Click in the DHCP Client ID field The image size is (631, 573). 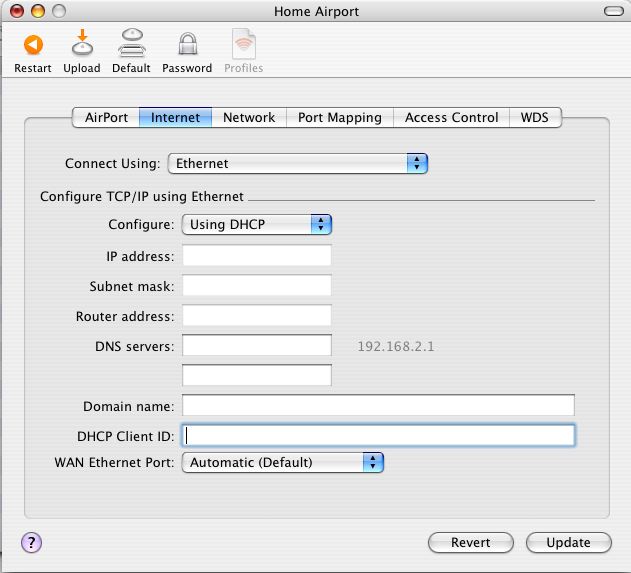pyautogui.click(x=378, y=435)
